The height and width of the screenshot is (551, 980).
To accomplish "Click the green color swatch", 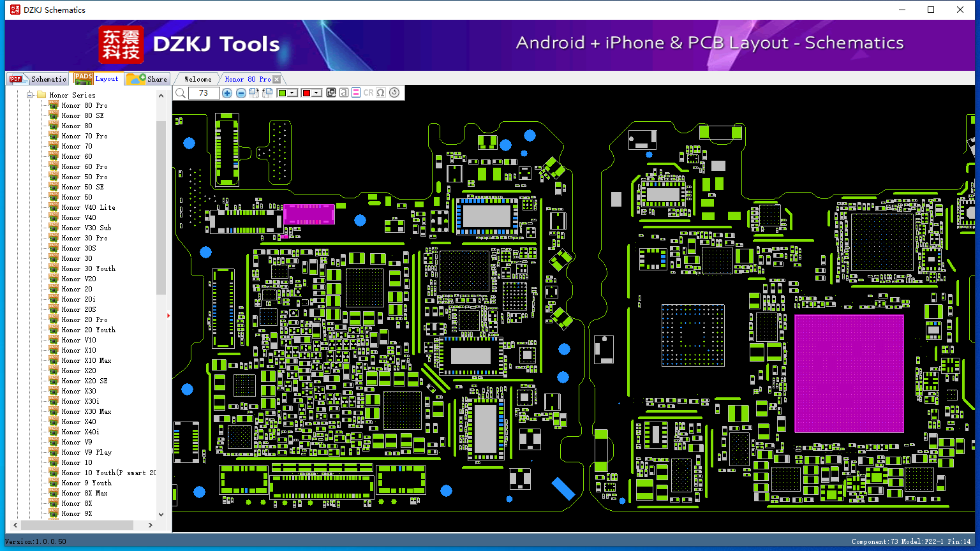I will coord(282,93).
